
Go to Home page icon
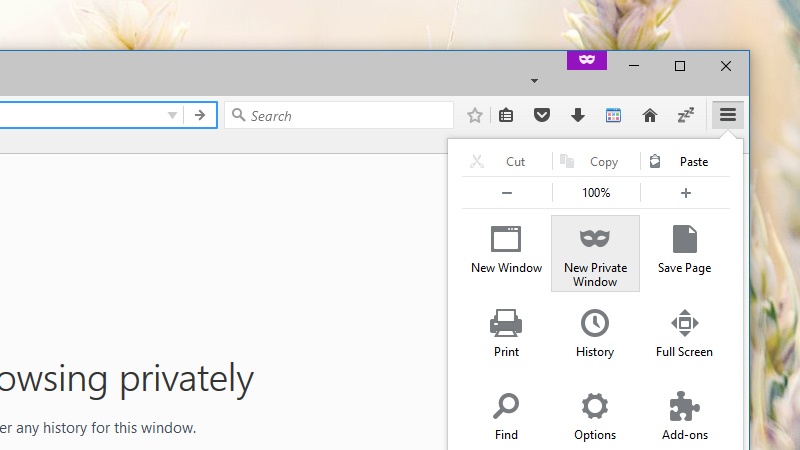pyautogui.click(x=649, y=115)
